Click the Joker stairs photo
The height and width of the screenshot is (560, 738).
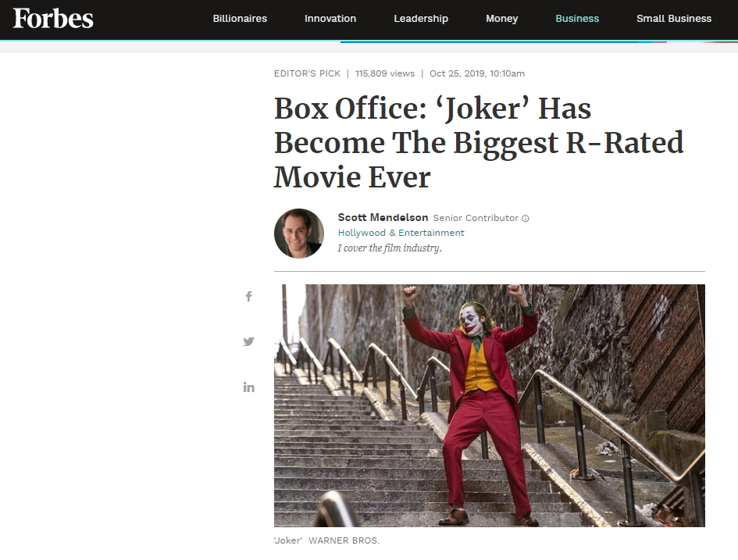click(490, 405)
